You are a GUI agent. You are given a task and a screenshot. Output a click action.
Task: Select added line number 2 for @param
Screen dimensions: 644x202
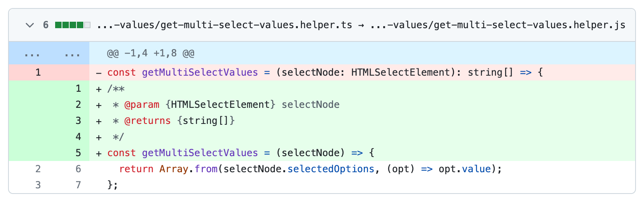point(78,105)
